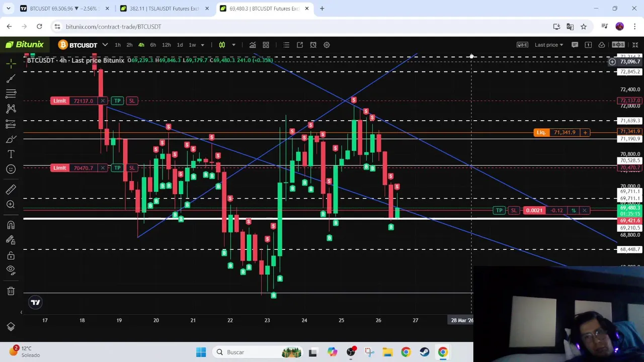Switch to 1d timeframe

coord(180,45)
